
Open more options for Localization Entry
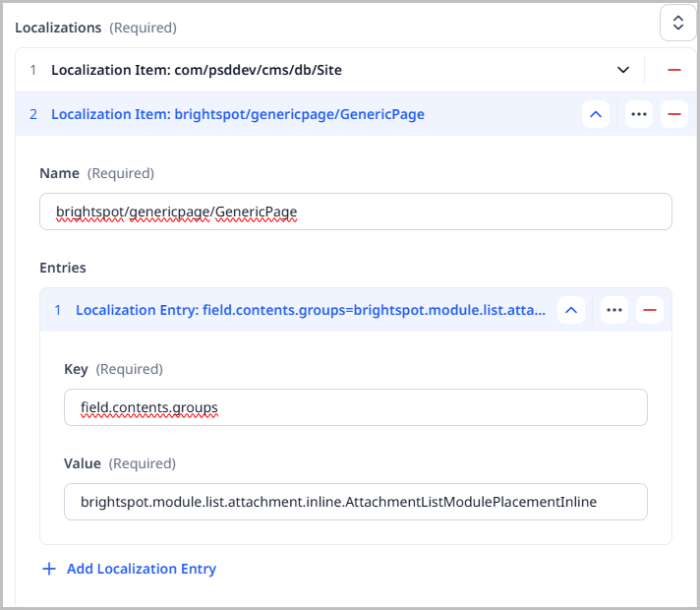(614, 310)
